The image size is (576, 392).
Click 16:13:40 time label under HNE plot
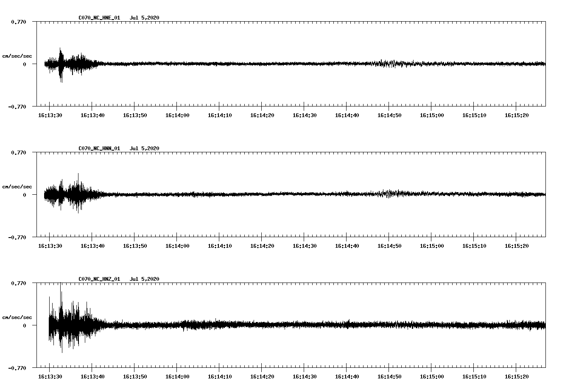(92, 115)
